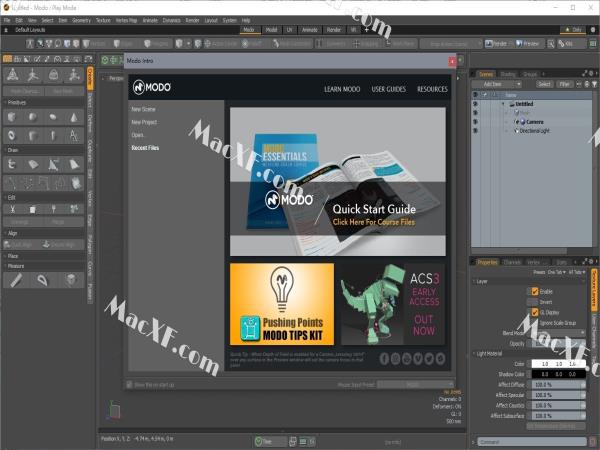600x450 pixels.
Task: Click the black Shadow Color swatch
Action: (558, 374)
